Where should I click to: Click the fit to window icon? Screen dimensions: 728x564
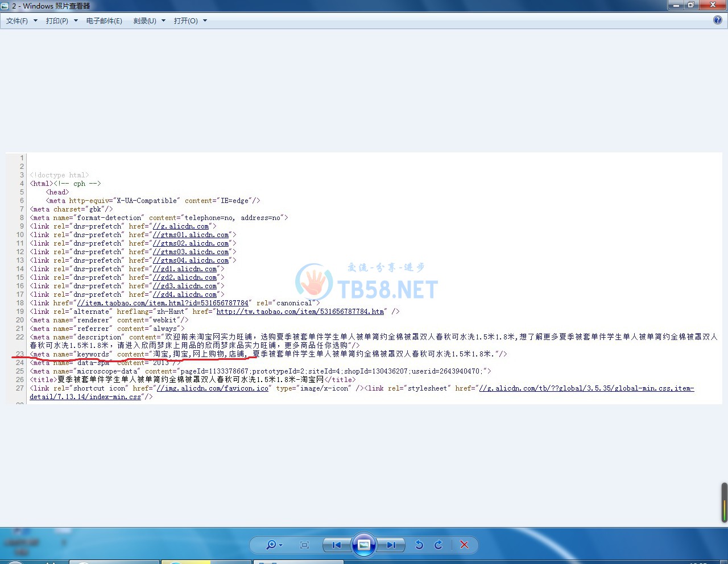coord(304,545)
